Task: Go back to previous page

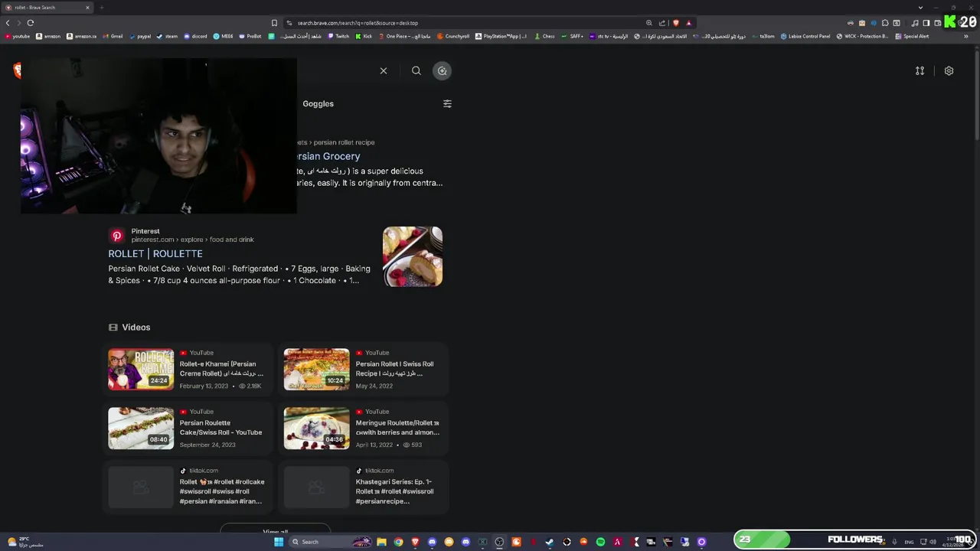Action: tap(8, 23)
